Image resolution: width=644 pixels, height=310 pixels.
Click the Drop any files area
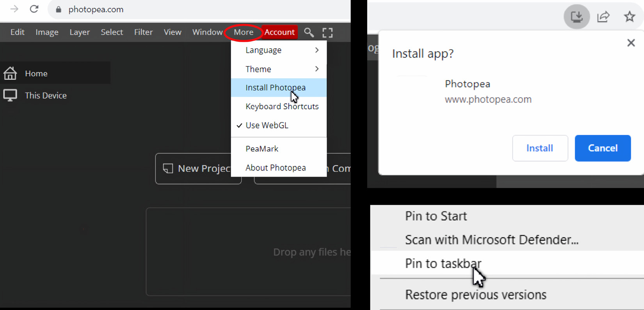click(x=248, y=252)
